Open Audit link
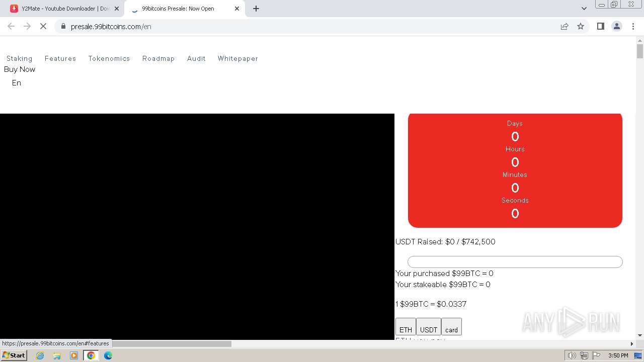The width and height of the screenshot is (644, 362). pyautogui.click(x=196, y=58)
